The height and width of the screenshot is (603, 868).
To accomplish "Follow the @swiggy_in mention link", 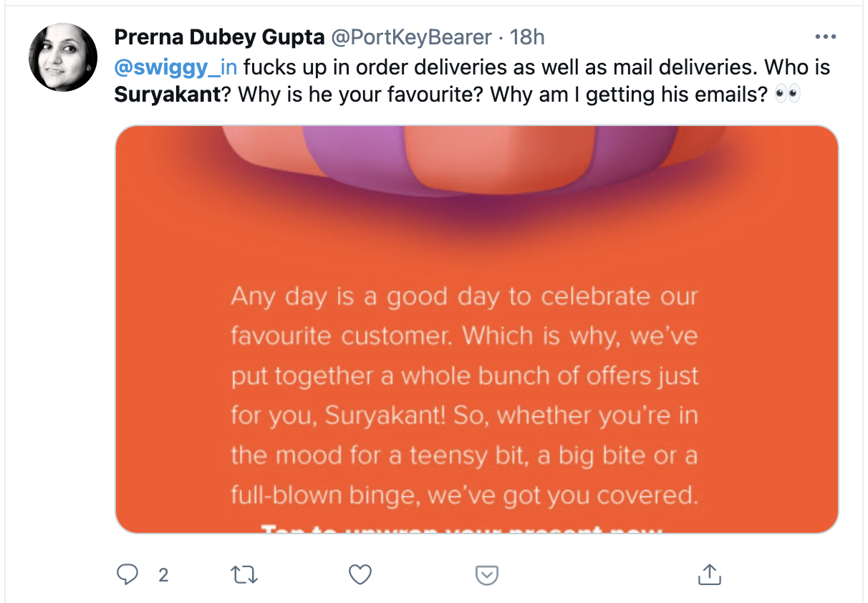I will 175,67.
